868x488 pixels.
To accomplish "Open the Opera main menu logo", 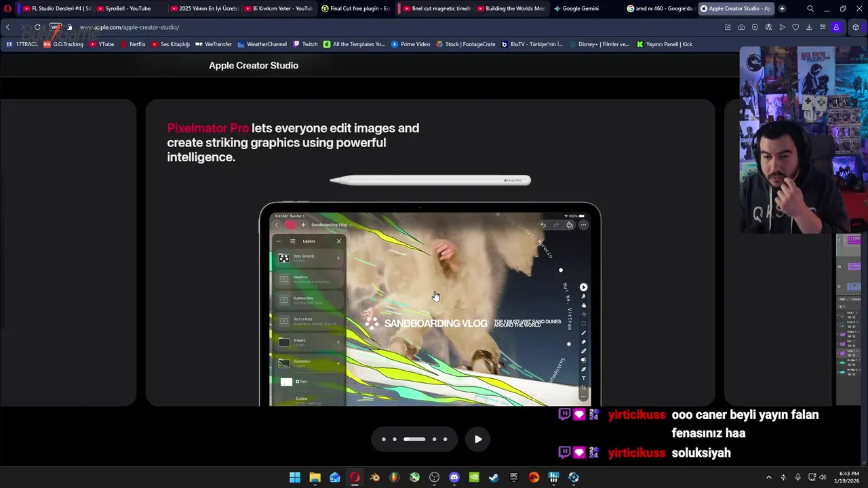I will (7, 9).
